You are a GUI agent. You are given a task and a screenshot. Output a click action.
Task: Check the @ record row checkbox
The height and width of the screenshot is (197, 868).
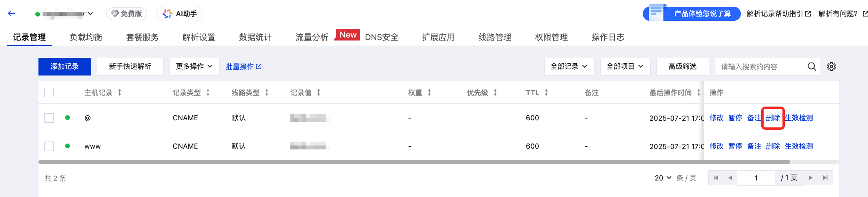[49, 118]
